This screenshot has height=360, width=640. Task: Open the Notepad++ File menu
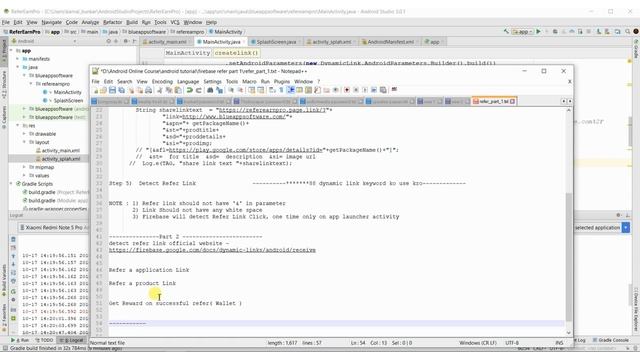(95, 82)
